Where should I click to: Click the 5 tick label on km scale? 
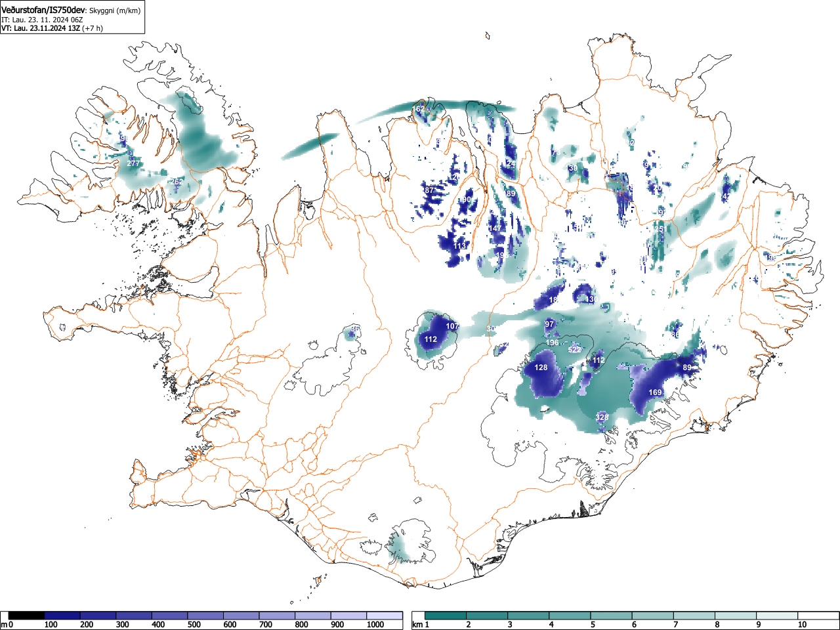point(593,625)
